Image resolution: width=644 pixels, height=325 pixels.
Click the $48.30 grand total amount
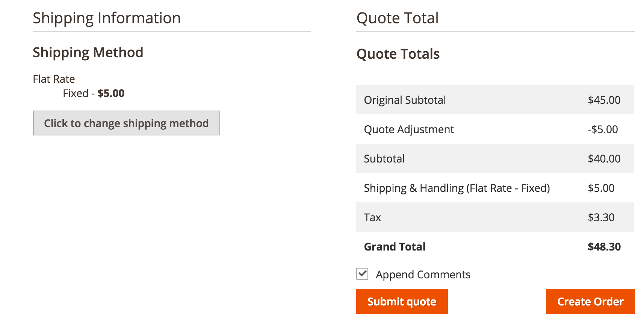tap(604, 247)
